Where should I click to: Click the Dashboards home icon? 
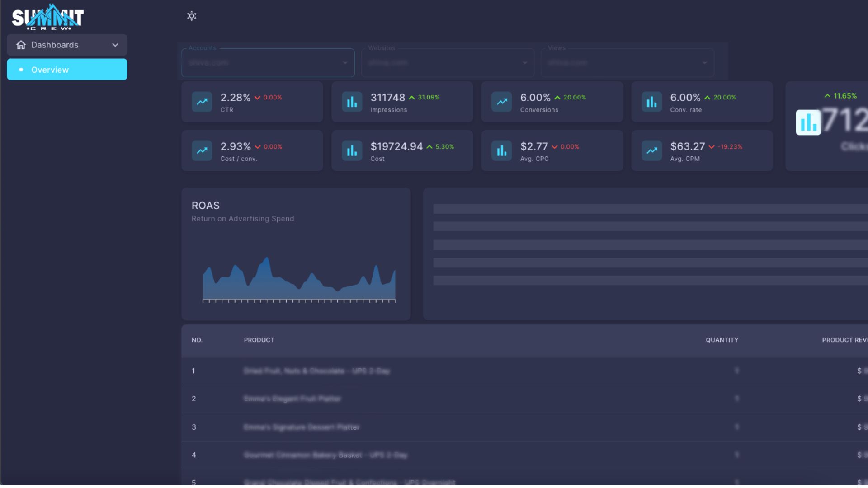(21, 45)
